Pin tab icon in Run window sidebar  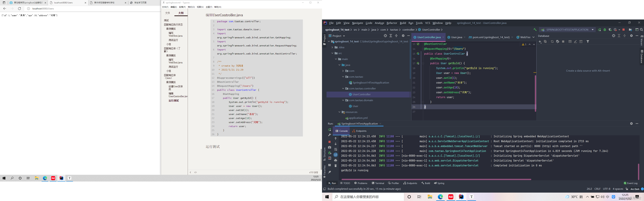pyautogui.click(x=330, y=172)
